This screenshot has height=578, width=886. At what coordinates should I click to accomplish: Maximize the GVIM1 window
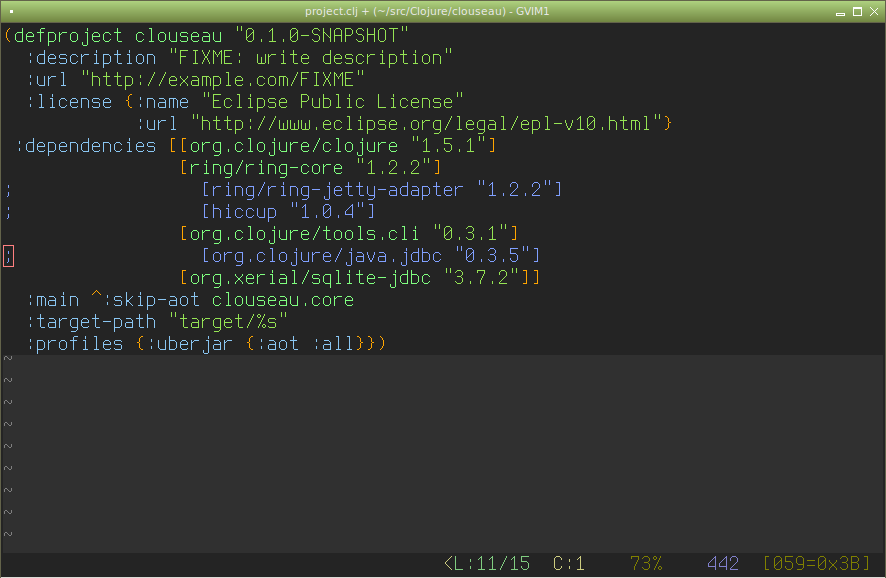point(857,12)
